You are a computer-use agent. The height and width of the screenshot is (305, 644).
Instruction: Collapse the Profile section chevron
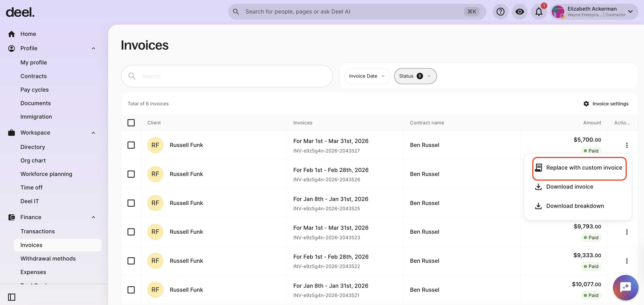[93, 48]
